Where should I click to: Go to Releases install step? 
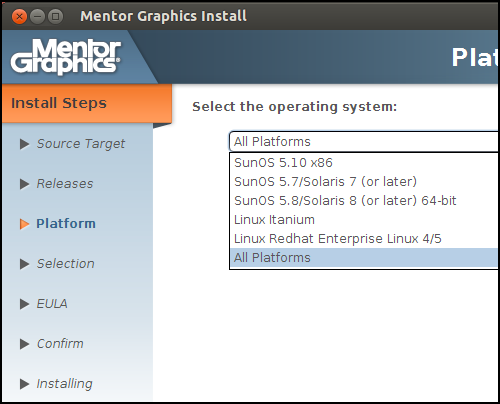click(x=65, y=184)
